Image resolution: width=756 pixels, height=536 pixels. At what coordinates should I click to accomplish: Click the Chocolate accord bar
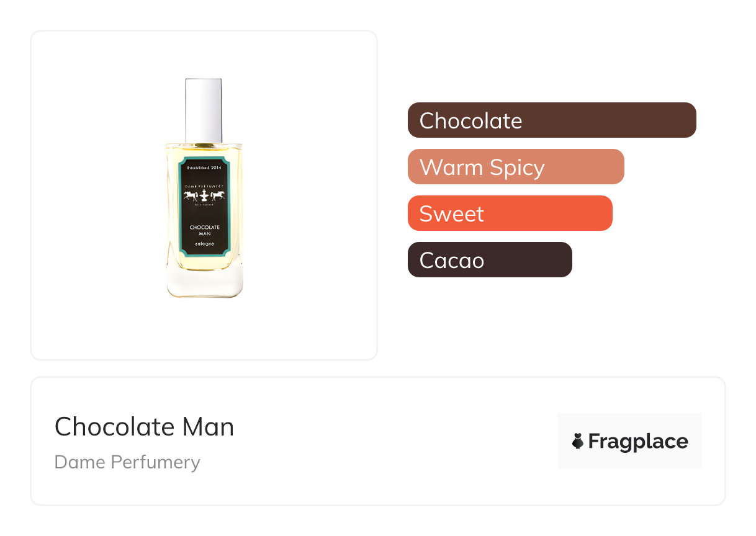click(x=551, y=120)
